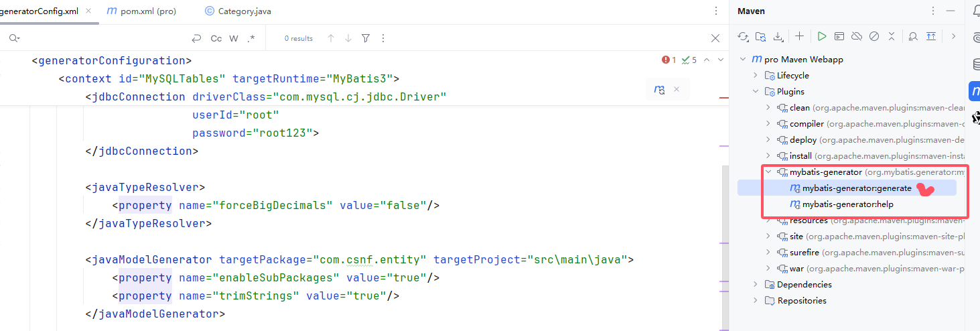The image size is (980, 331).
Task: Expand the Lifecycle node
Action: tap(756, 76)
